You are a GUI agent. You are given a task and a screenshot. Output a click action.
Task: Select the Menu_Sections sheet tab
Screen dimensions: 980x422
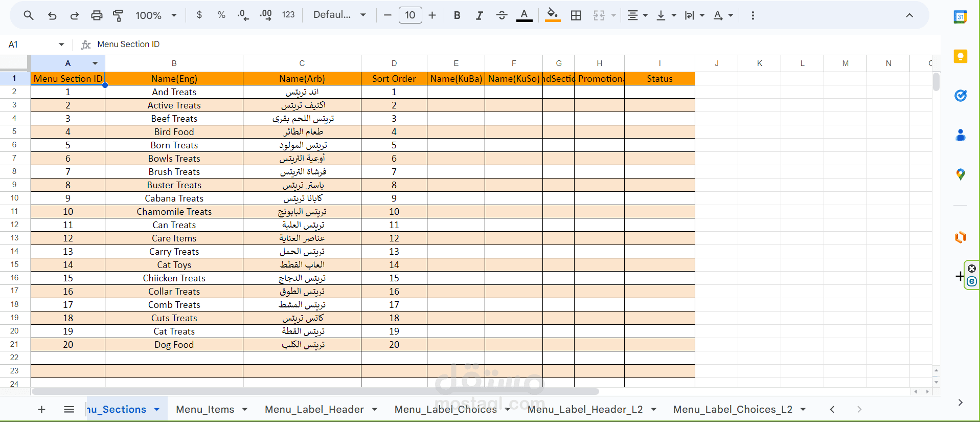tap(117, 409)
